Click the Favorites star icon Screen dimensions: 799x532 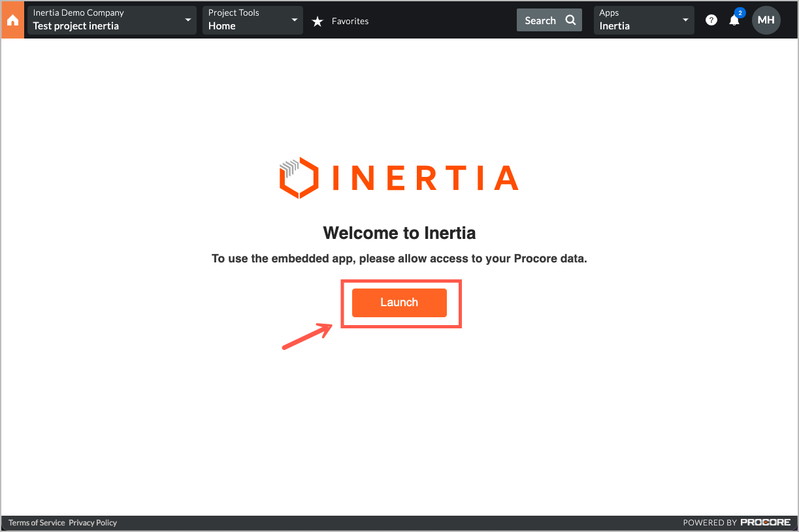pos(318,22)
